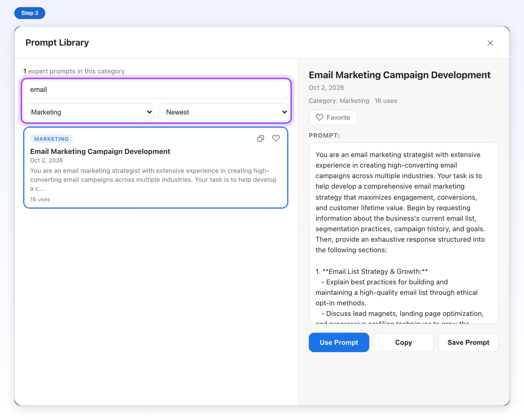Image resolution: width=524 pixels, height=420 pixels.
Task: Click the Save Prompt button
Action: [468, 342]
